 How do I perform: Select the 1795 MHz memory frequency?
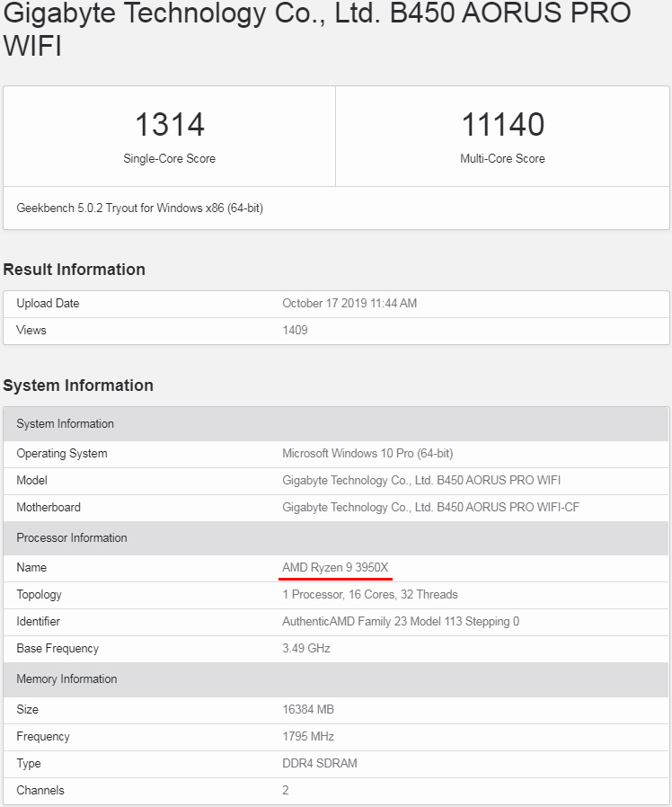(x=308, y=737)
